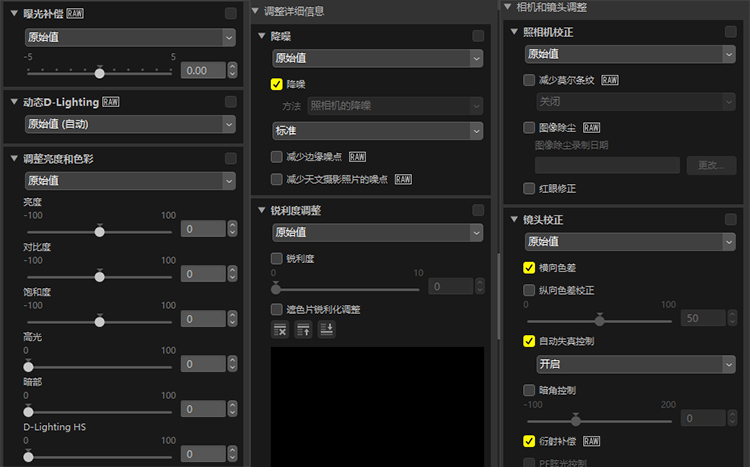Open the 曝光补偿 原始值 dropdown
This screenshot has height=467, width=750.
[130, 37]
